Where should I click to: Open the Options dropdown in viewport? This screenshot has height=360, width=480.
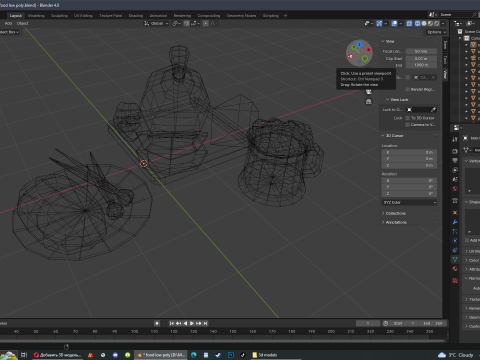(x=436, y=32)
